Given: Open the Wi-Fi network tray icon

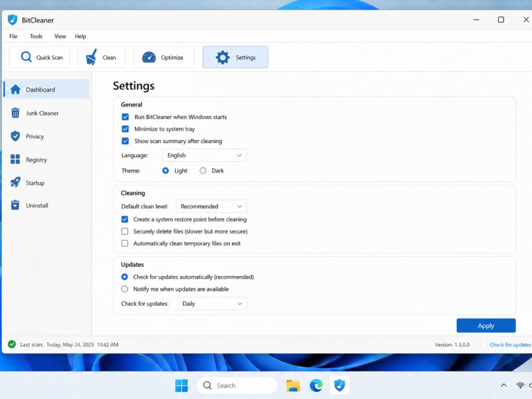Looking at the screenshot, I should (520, 386).
